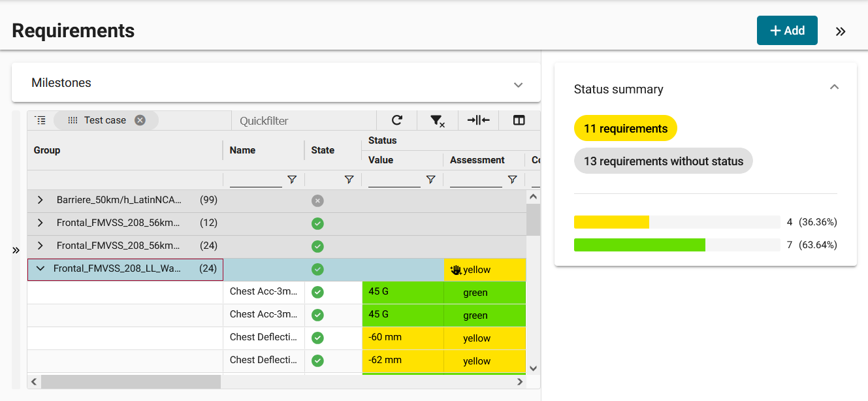
Task: Click Value filter text field
Action: 394,180
